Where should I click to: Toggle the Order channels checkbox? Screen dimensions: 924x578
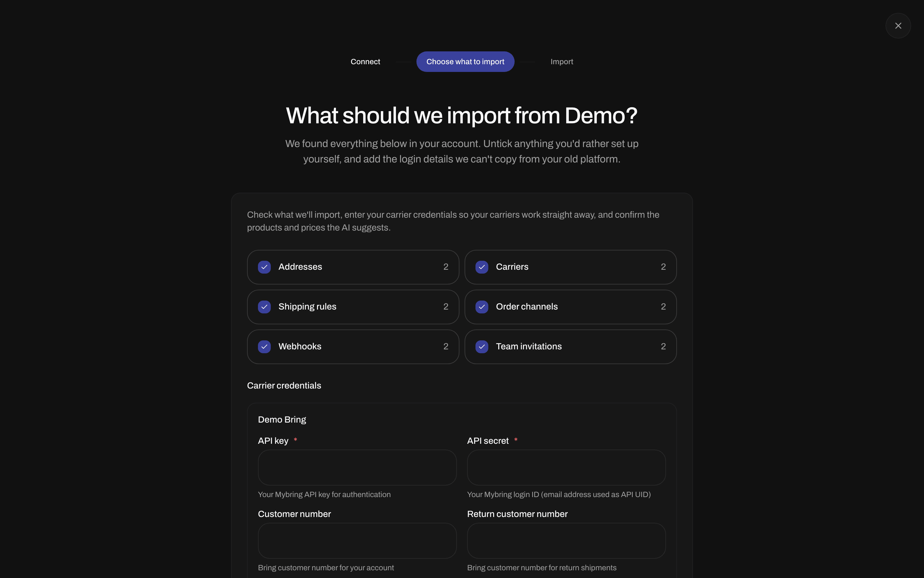tap(482, 307)
